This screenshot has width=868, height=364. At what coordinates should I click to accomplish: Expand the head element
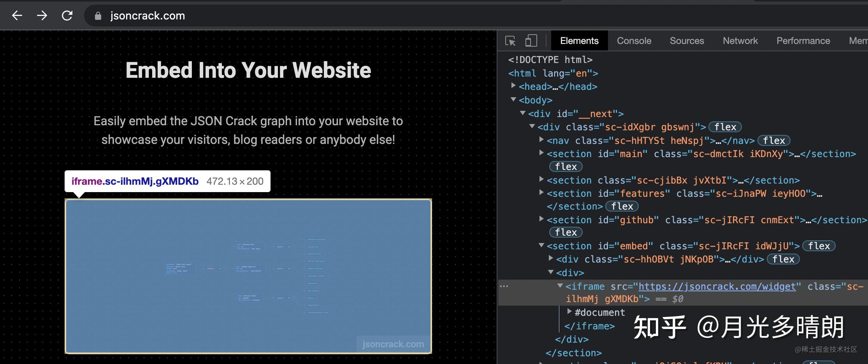coord(514,86)
